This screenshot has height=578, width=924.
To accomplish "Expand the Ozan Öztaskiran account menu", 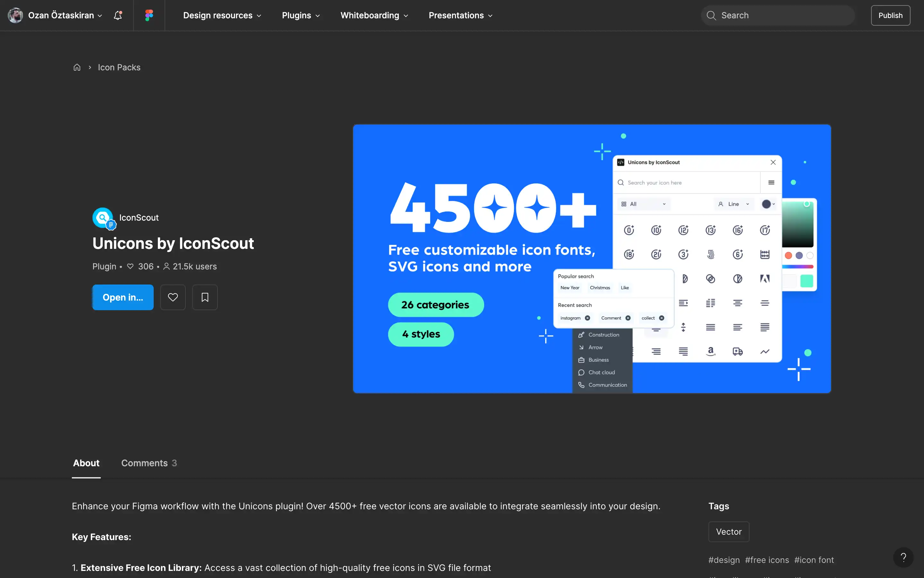I will click(65, 15).
